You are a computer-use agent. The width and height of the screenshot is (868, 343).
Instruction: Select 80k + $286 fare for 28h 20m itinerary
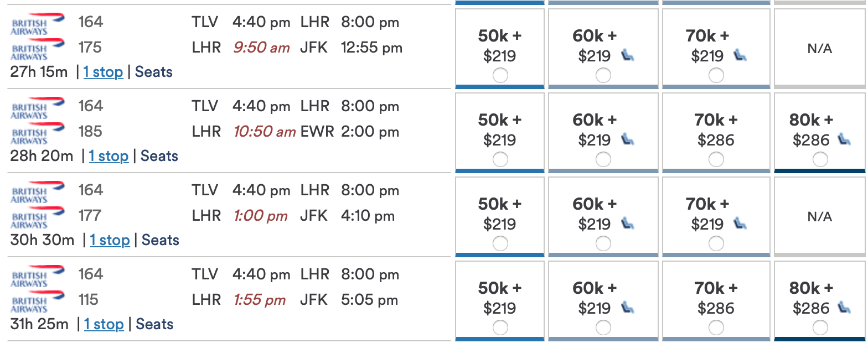pos(820,159)
